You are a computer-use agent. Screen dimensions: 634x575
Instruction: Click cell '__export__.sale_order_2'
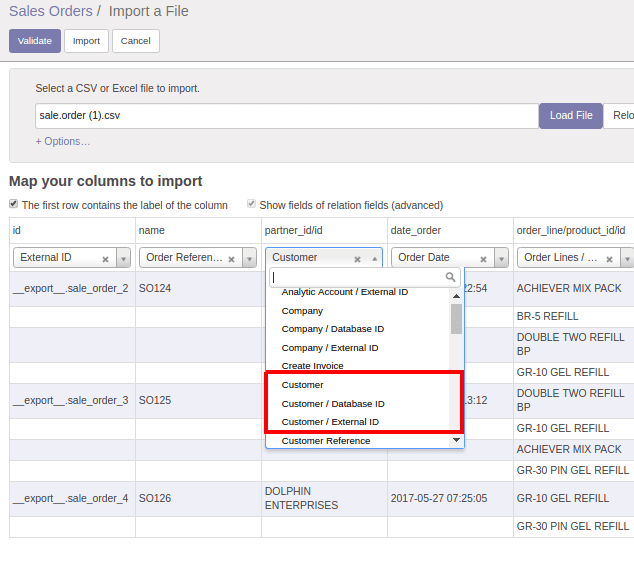point(72,289)
